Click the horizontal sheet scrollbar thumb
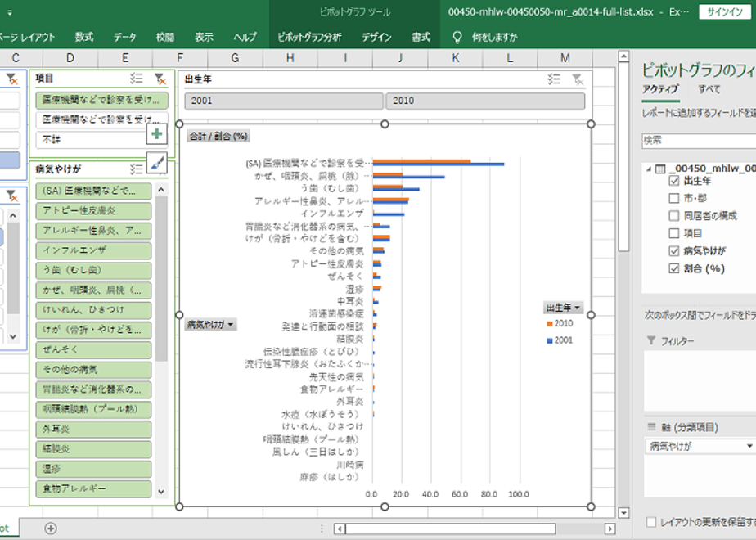Viewport: 756px width, 540px height. 450,529
